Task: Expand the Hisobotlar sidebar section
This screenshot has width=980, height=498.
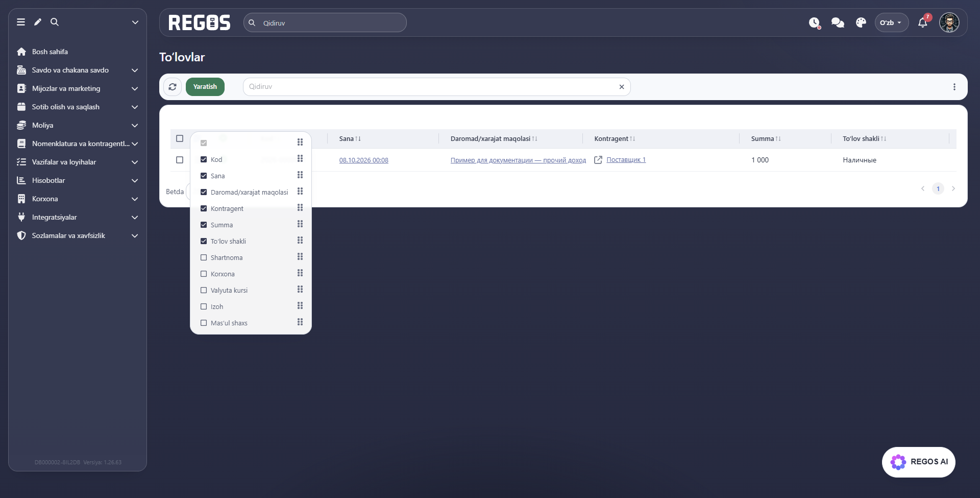Action: (78, 180)
